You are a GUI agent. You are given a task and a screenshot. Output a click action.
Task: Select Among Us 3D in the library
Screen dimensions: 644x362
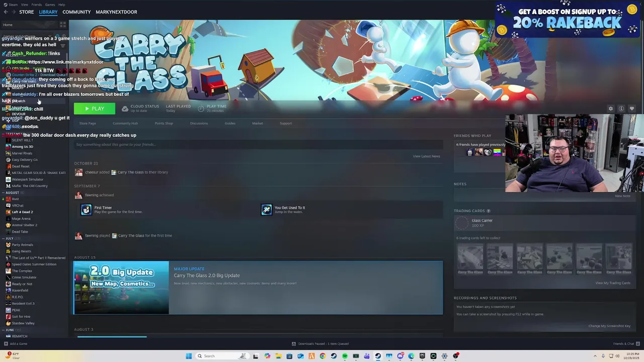click(22, 147)
